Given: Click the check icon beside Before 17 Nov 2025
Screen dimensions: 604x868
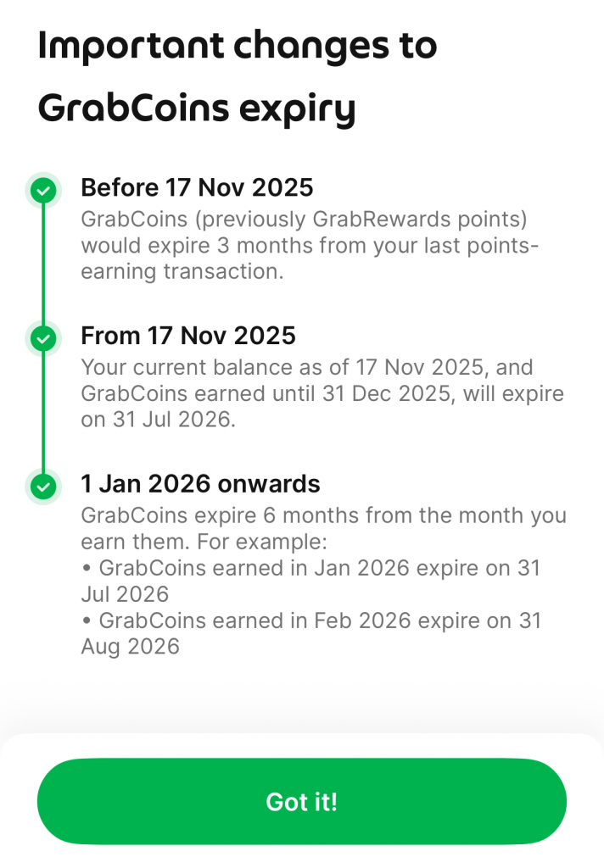Looking at the screenshot, I should (43, 191).
